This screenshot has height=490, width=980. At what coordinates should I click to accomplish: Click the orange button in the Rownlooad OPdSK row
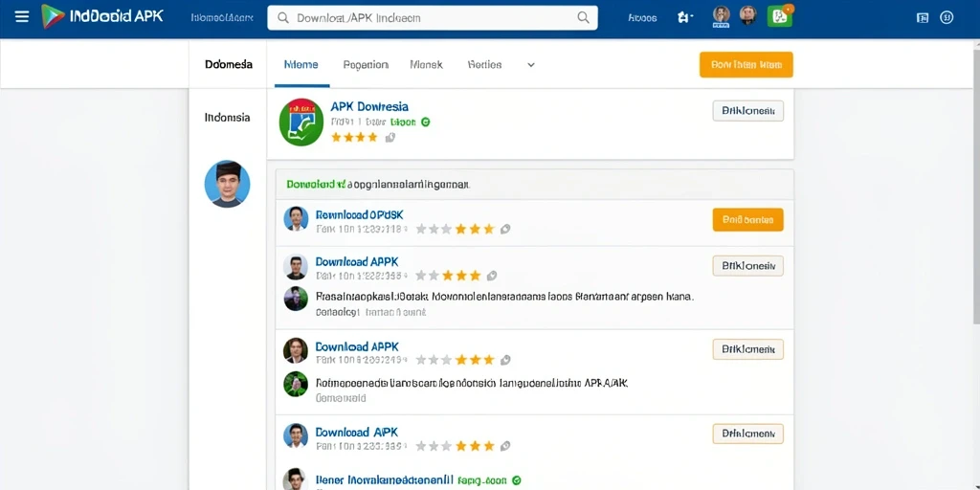(748, 219)
